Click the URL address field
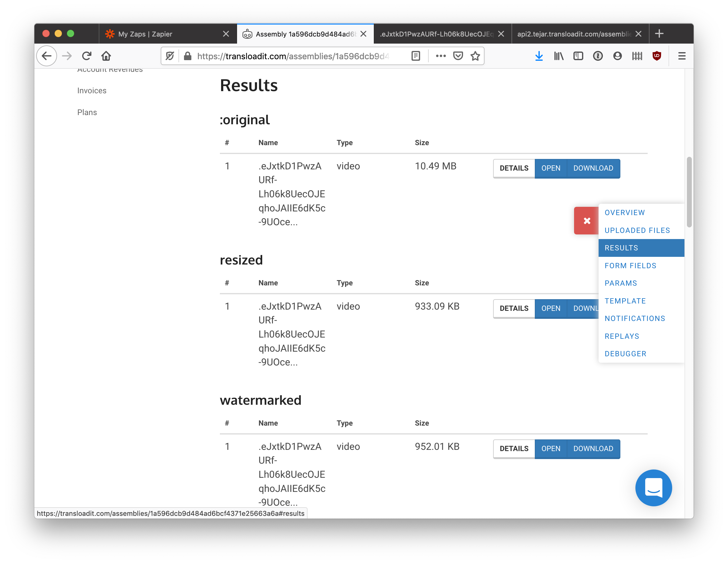The image size is (728, 564). 293,56
